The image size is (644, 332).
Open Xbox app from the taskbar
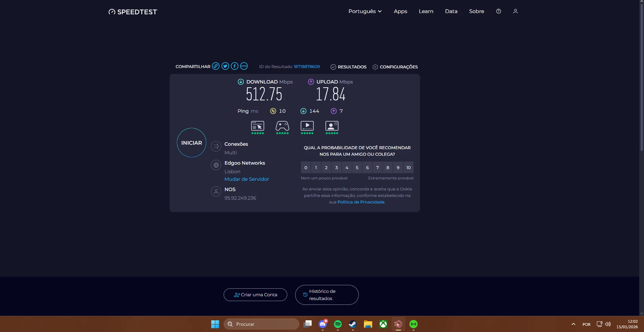383,324
